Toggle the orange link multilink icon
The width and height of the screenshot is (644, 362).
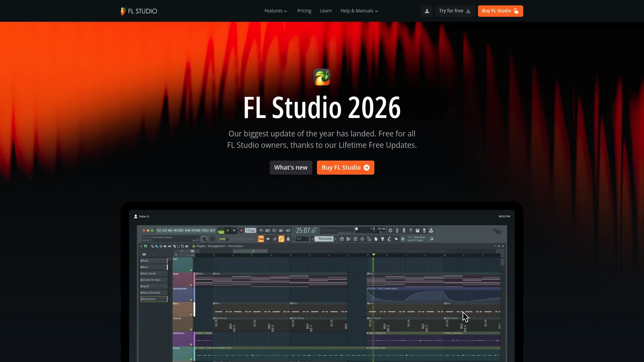coord(281,239)
